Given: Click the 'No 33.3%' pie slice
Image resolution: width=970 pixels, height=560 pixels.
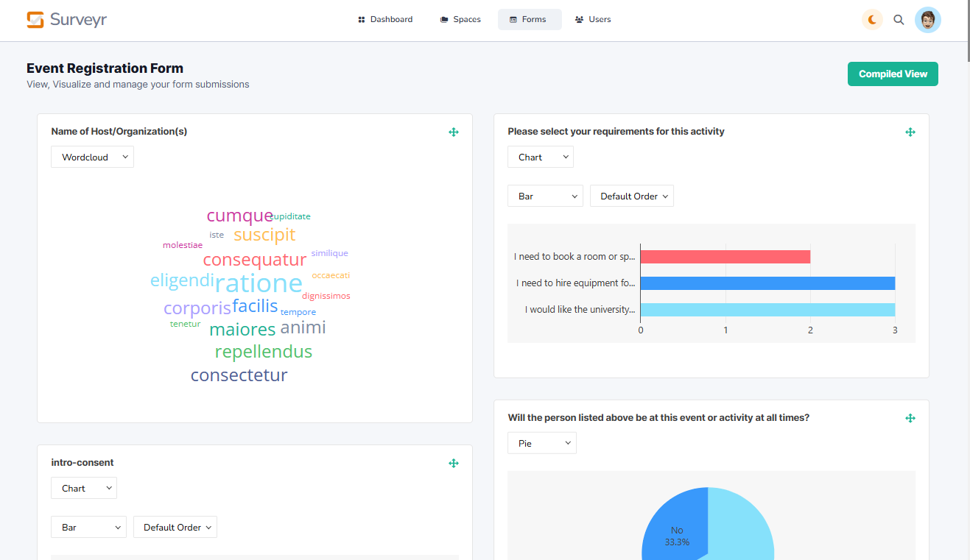Looking at the screenshot, I should (x=676, y=524).
